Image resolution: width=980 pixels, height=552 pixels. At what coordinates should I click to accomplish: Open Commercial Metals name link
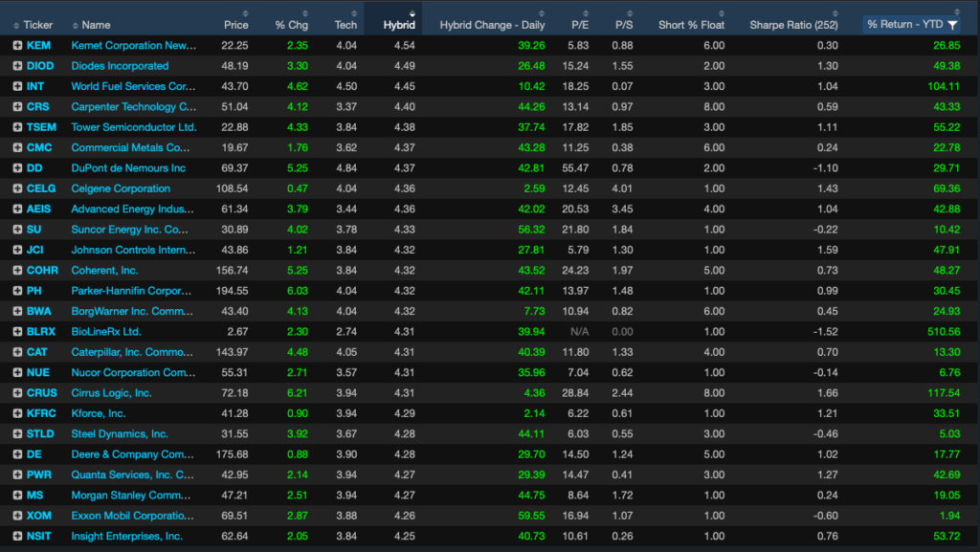click(130, 147)
